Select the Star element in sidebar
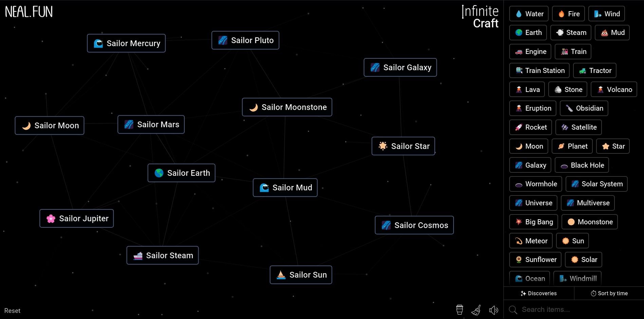 click(x=613, y=146)
